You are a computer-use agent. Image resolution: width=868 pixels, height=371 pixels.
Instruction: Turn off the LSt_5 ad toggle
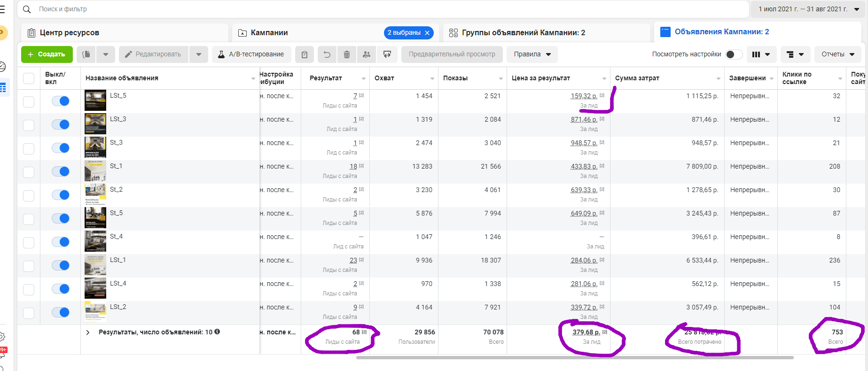tap(61, 101)
